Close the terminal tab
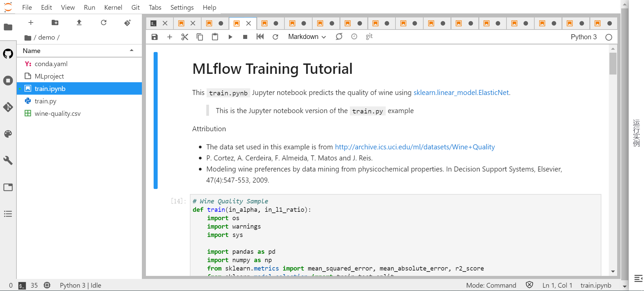 pos(165,23)
